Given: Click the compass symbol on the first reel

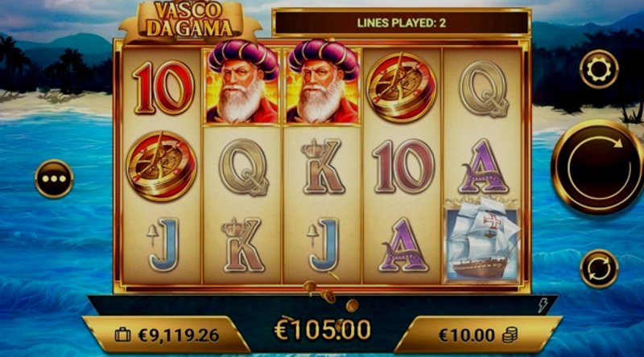Looking at the screenshot, I should pos(161,166).
